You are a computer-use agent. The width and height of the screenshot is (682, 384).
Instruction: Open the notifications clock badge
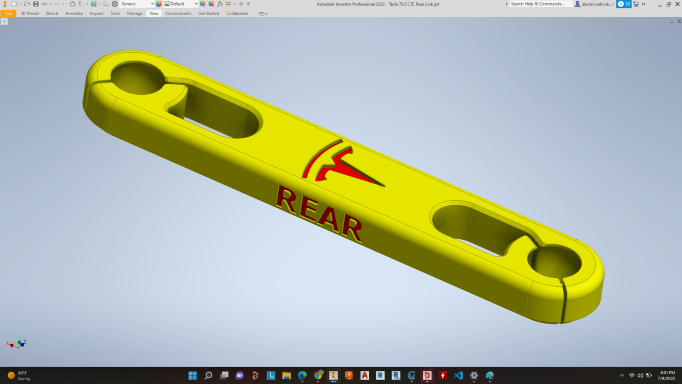(x=624, y=4)
